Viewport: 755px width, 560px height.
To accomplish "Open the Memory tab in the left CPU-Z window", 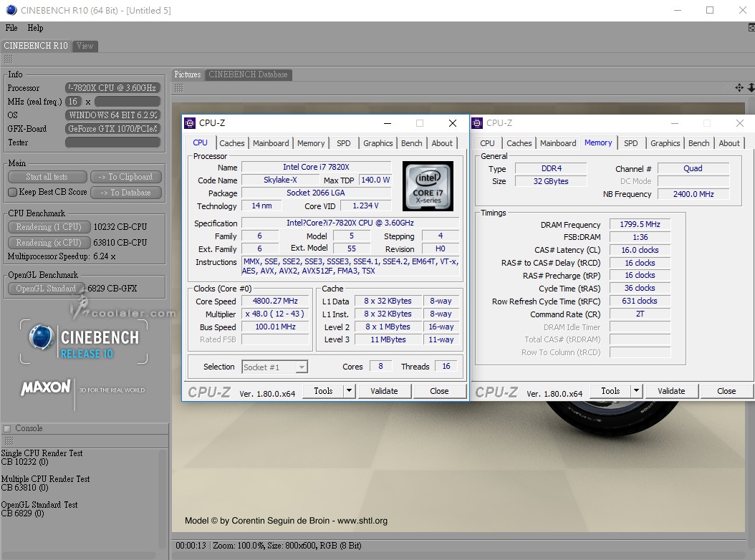I will [x=311, y=143].
